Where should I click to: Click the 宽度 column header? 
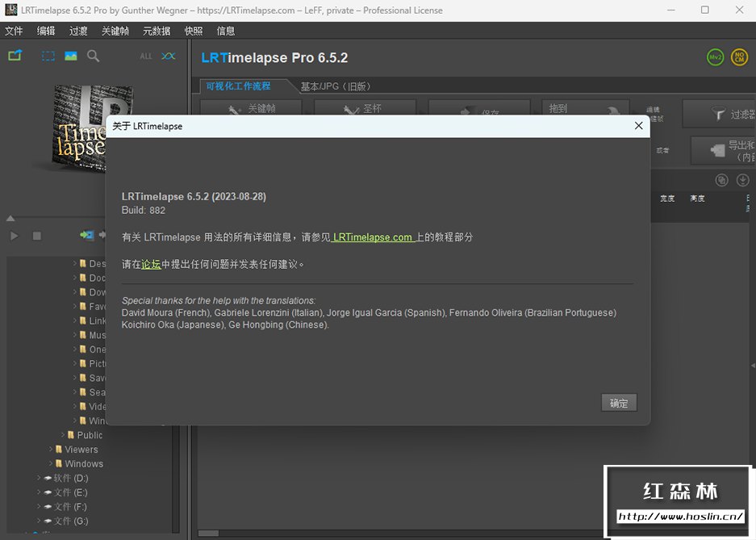pyautogui.click(x=667, y=199)
